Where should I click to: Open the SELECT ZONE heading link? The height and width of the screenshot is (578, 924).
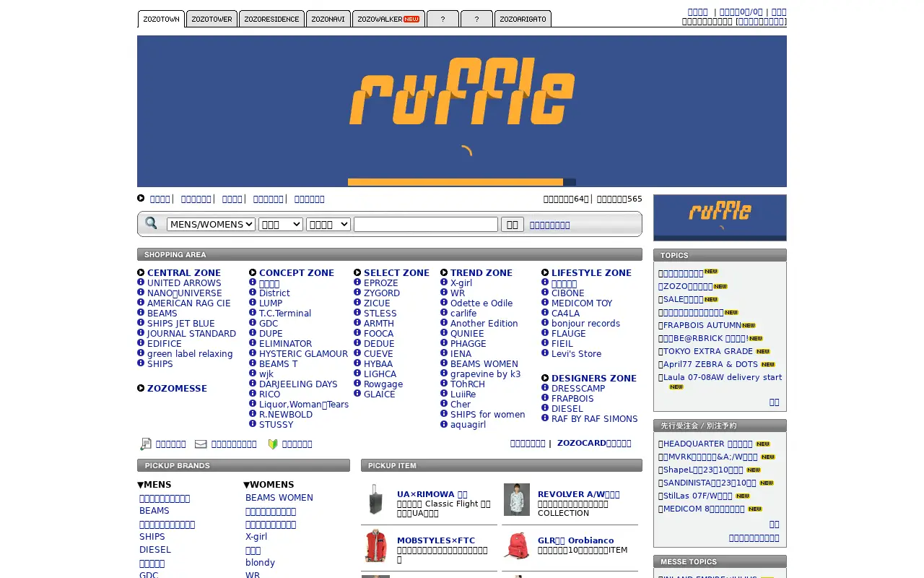396,273
